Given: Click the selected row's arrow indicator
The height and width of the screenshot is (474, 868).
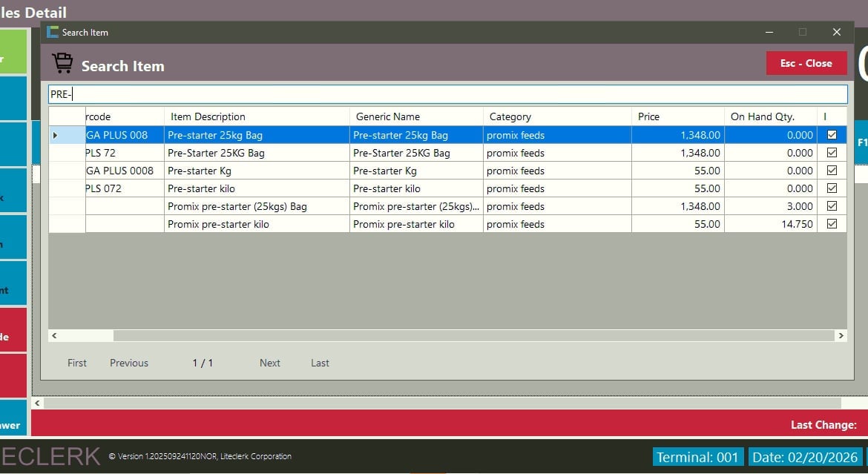Looking at the screenshot, I should coord(55,135).
